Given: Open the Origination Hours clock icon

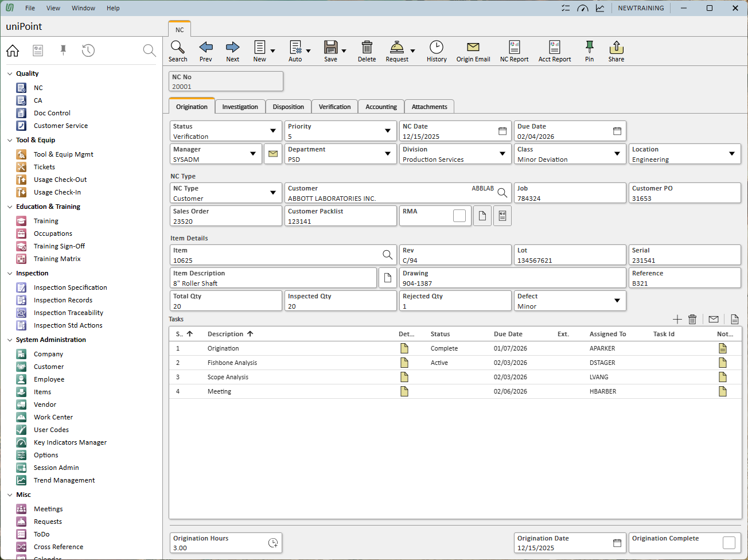Looking at the screenshot, I should 273,543.
